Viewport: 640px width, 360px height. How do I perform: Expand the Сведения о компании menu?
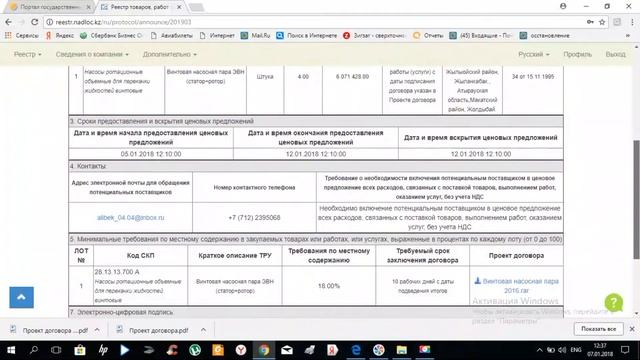pos(92,54)
